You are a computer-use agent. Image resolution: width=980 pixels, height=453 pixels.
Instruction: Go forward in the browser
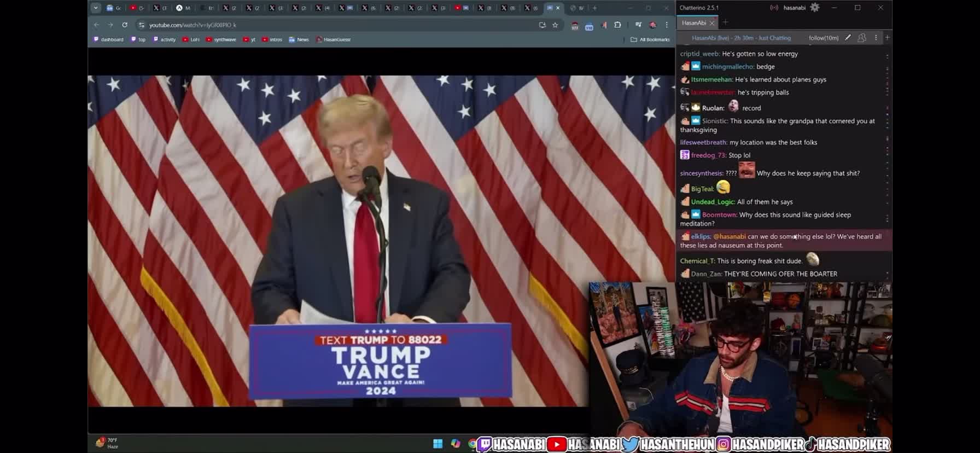point(110,25)
